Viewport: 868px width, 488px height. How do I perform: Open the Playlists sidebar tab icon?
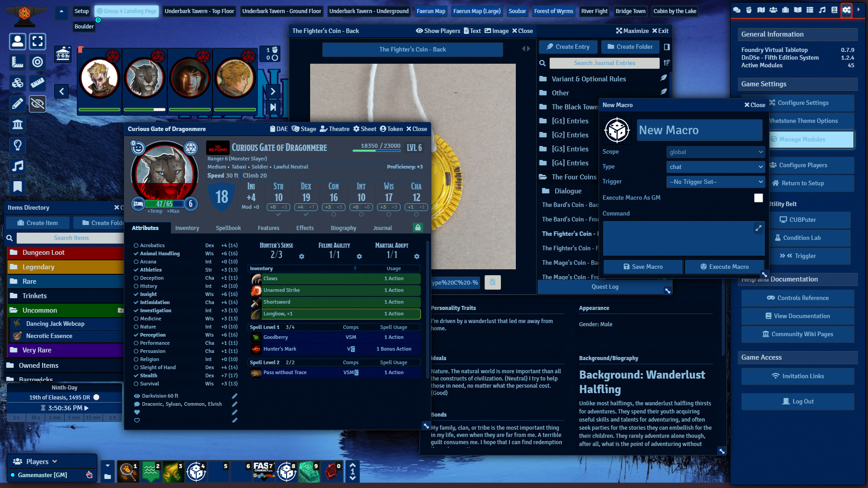822,10
